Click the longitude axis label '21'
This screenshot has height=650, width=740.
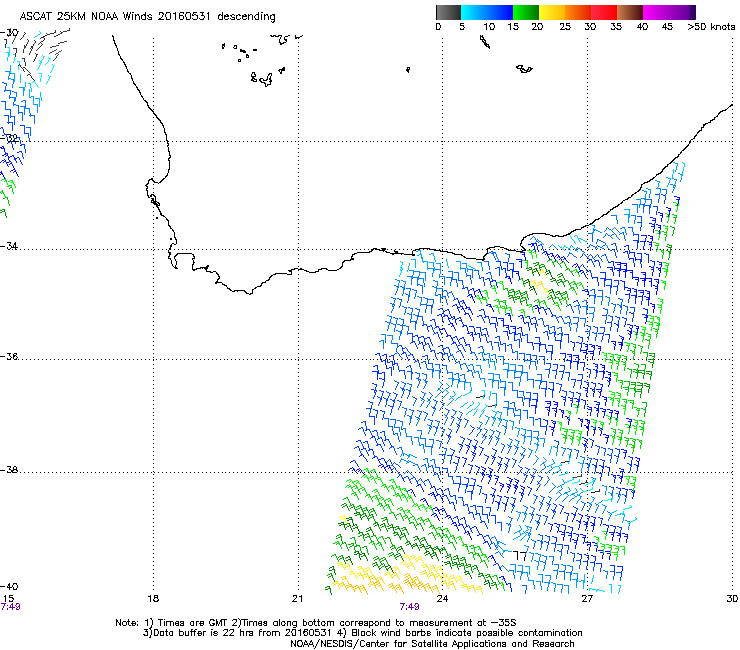pos(297,599)
